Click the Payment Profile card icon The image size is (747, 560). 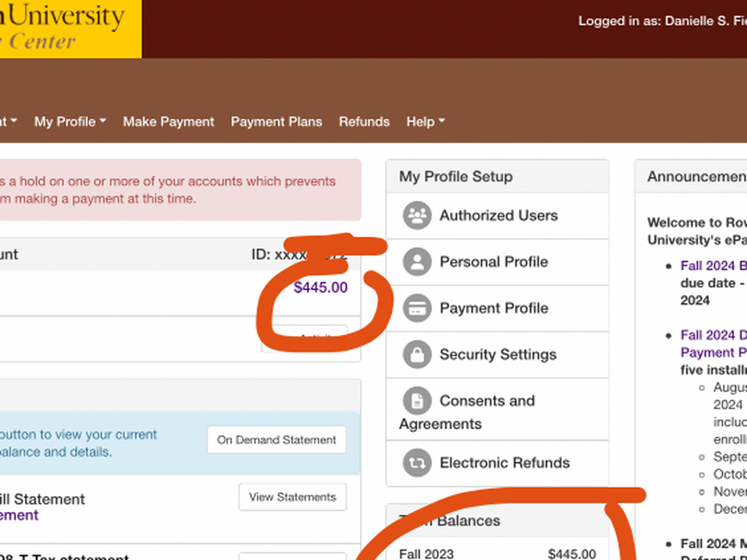click(x=417, y=308)
